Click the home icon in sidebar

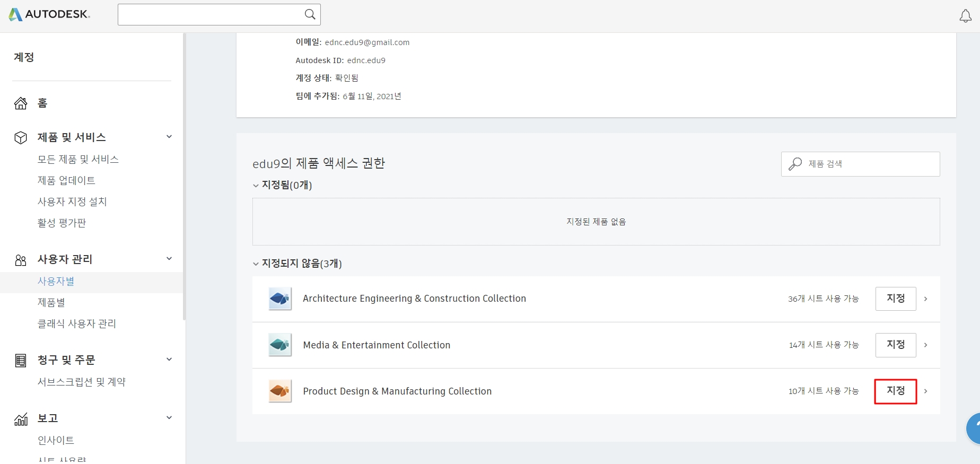coord(21,103)
